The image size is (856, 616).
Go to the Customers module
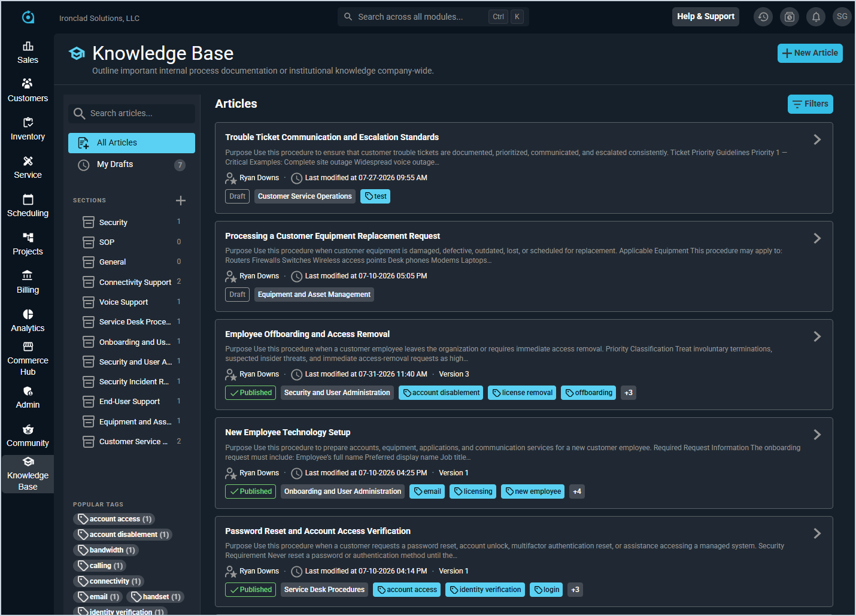click(x=28, y=91)
